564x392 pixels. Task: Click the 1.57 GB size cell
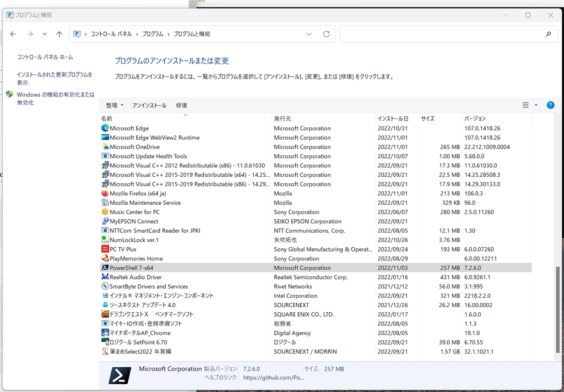tap(450, 351)
